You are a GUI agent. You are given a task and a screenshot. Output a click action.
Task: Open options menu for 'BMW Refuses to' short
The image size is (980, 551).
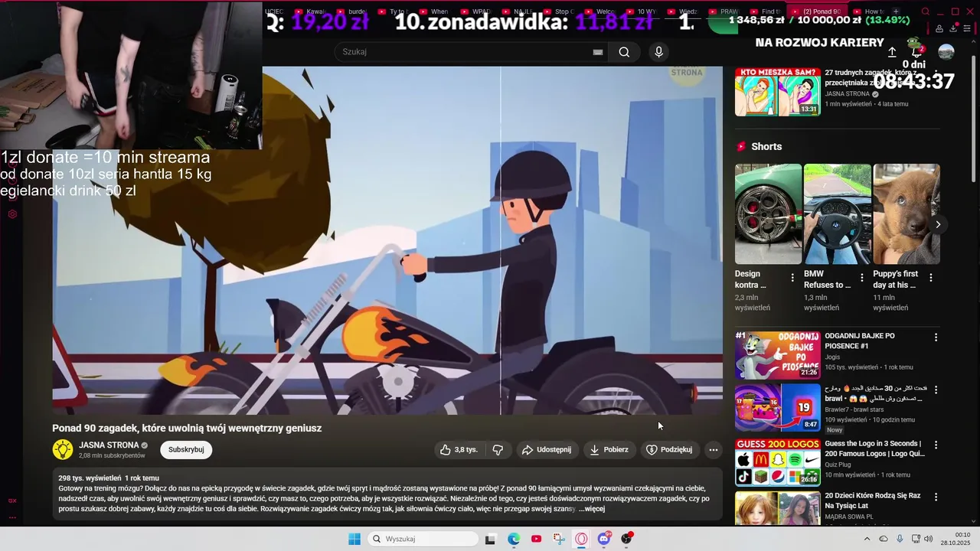point(862,278)
